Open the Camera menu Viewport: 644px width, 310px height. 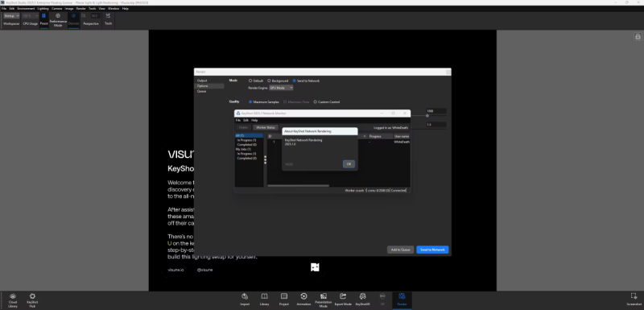pyautogui.click(x=56, y=8)
